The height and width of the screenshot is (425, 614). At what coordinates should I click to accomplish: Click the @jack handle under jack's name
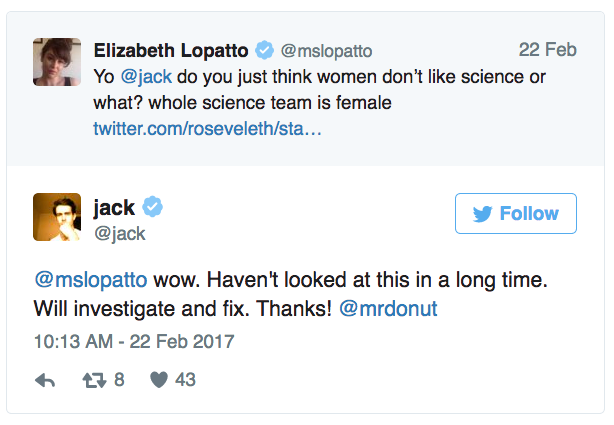click(x=120, y=234)
